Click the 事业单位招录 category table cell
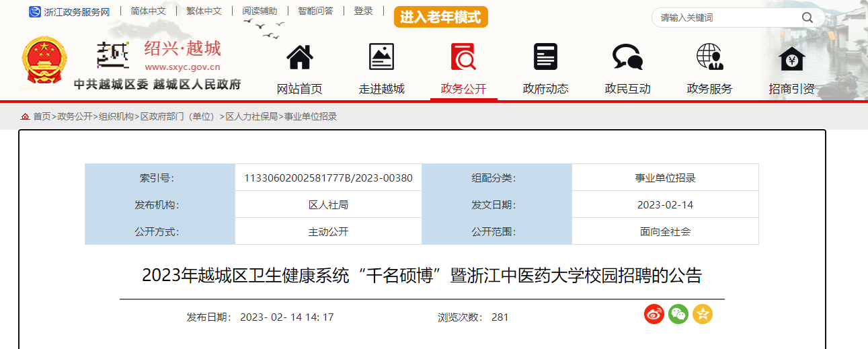Screen dimensions: 868x349 pos(665,178)
